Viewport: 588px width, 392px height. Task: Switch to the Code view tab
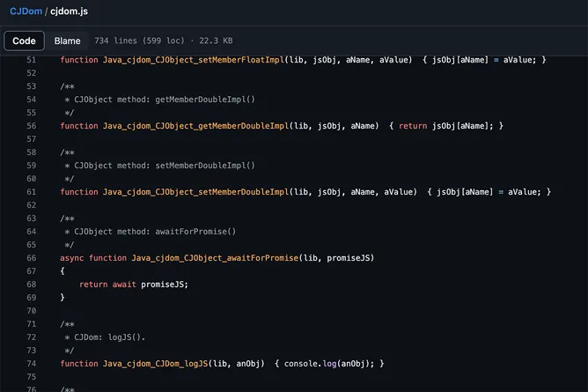pos(24,41)
